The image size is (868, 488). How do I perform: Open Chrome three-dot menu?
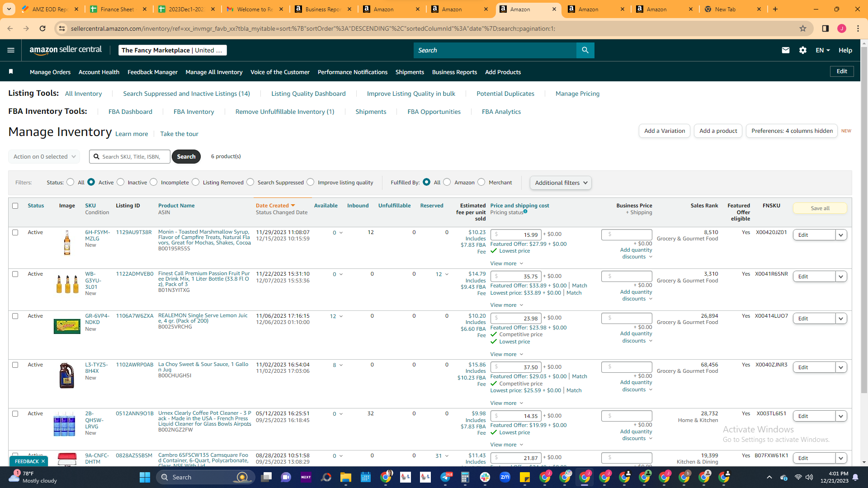pos(858,28)
